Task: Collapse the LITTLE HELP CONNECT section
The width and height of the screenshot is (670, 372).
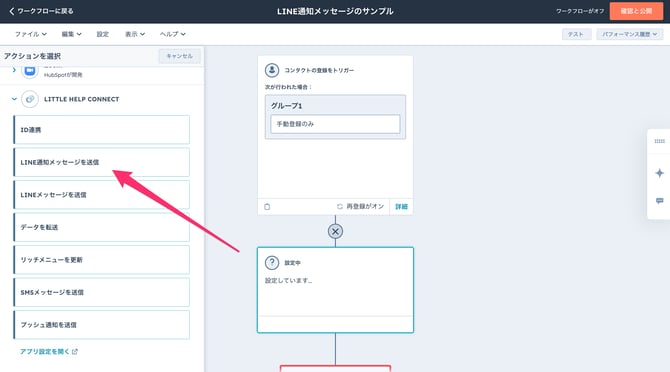Action: pos(14,99)
